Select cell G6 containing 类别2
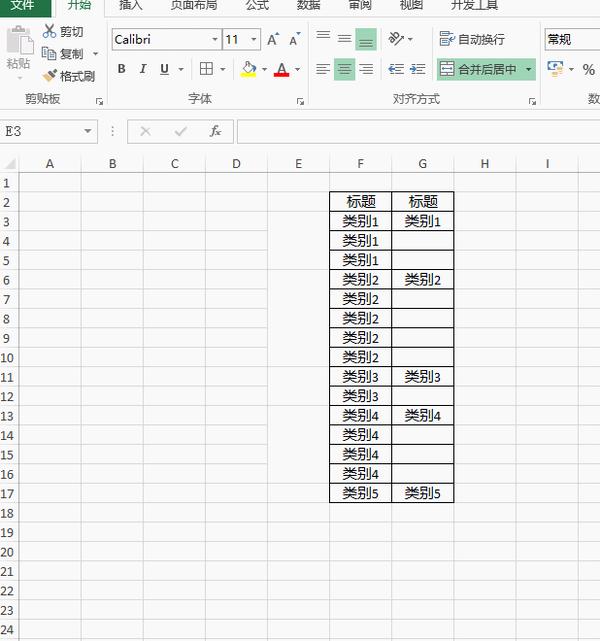The image size is (600, 641). click(423, 280)
